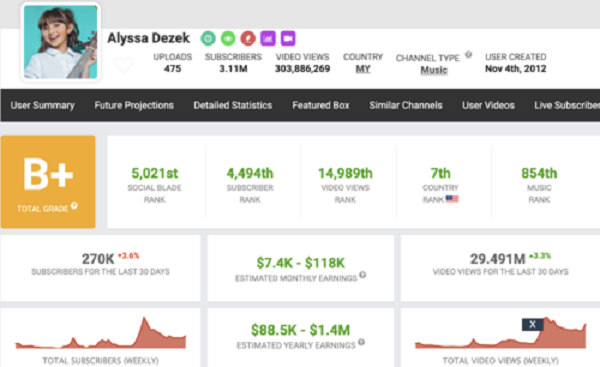The width and height of the screenshot is (600, 367).
Task: Click the 3.11M subscribers count
Action: click(233, 69)
